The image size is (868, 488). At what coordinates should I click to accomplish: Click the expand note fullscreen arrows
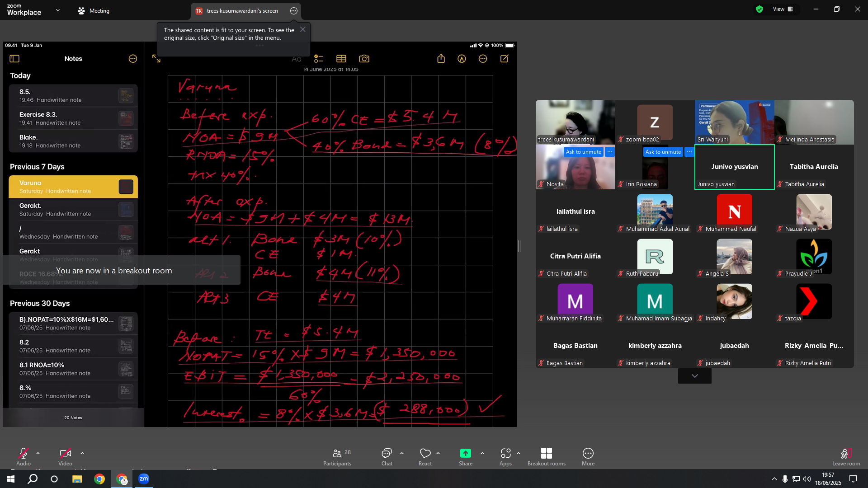pos(156,59)
